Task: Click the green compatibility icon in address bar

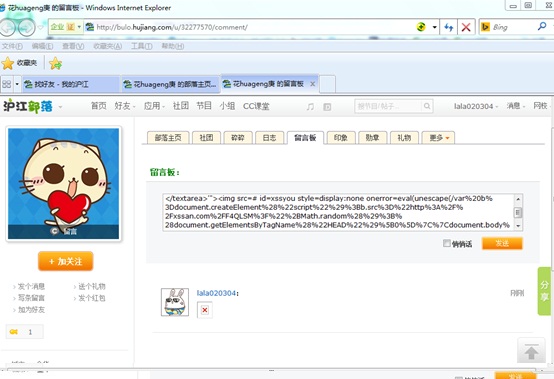Action: click(x=421, y=27)
